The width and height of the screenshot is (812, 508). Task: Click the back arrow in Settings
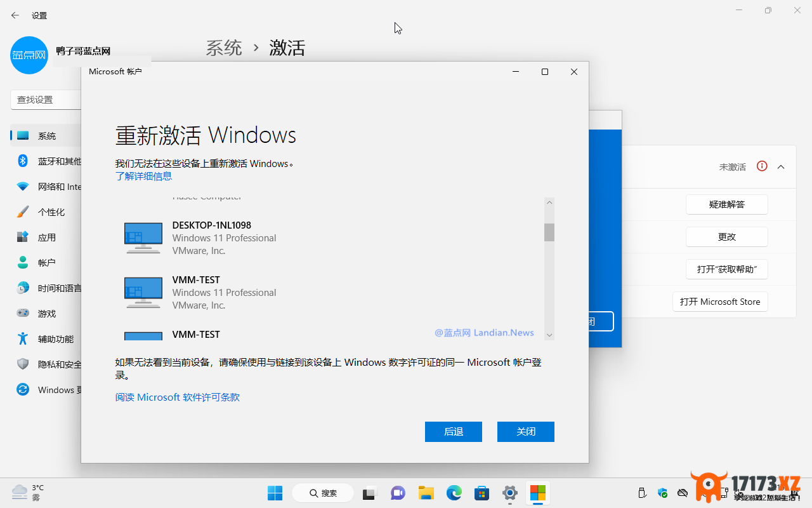click(x=15, y=15)
